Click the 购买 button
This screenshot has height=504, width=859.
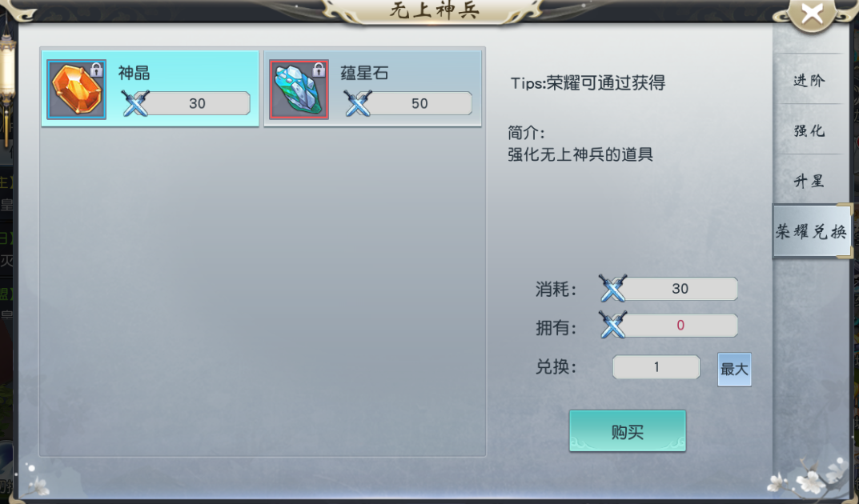coord(628,431)
